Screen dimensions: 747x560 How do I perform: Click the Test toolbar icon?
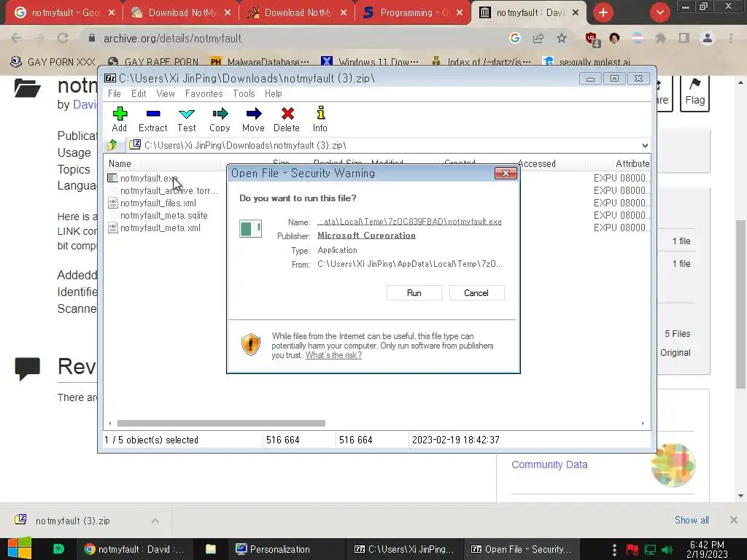pos(186,119)
